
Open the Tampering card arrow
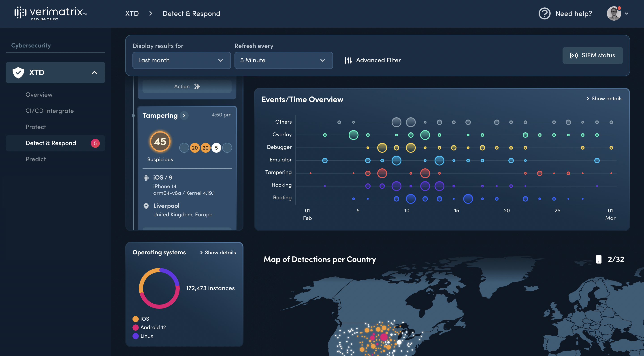coord(184,115)
